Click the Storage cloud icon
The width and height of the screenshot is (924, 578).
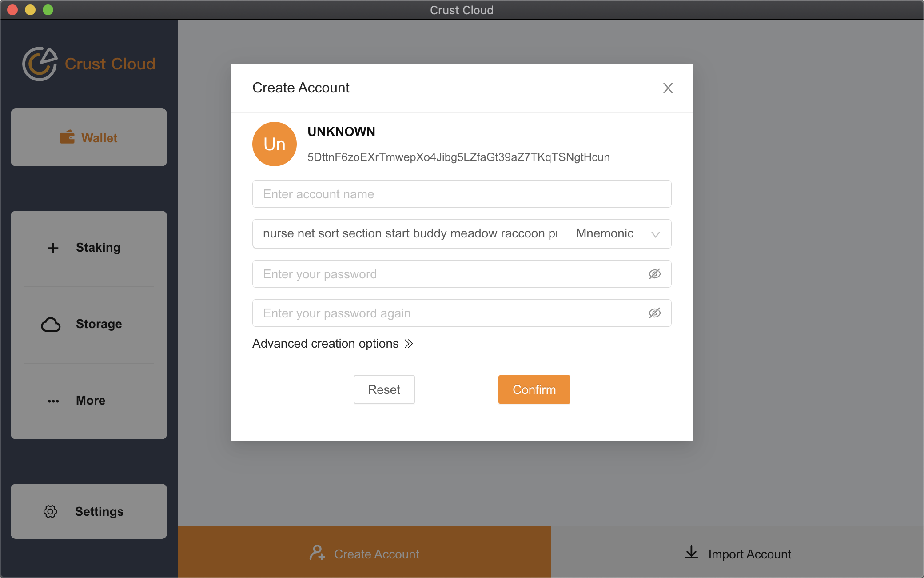[x=51, y=325]
